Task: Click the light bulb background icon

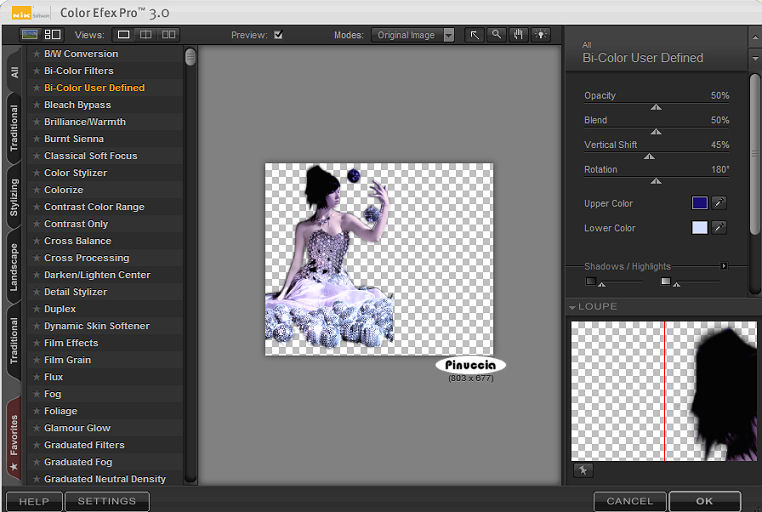Action: (x=541, y=35)
